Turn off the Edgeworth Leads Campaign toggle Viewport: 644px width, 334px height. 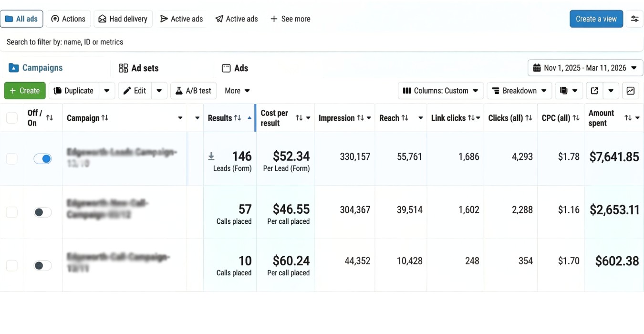click(x=42, y=159)
